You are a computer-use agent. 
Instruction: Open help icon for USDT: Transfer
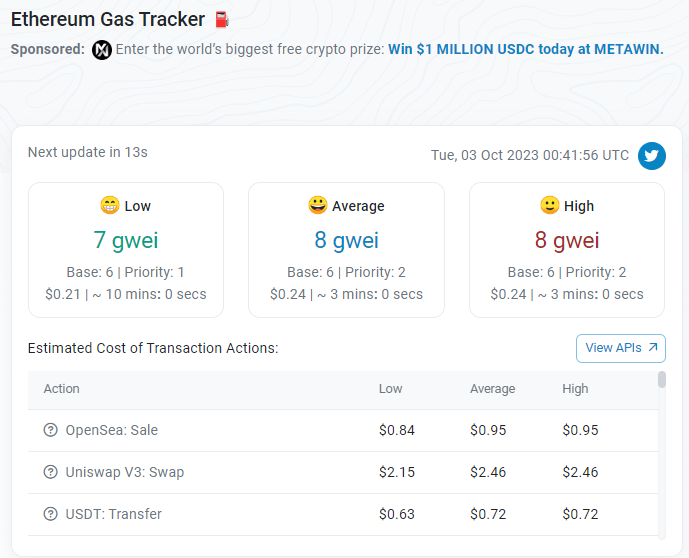tap(51, 514)
